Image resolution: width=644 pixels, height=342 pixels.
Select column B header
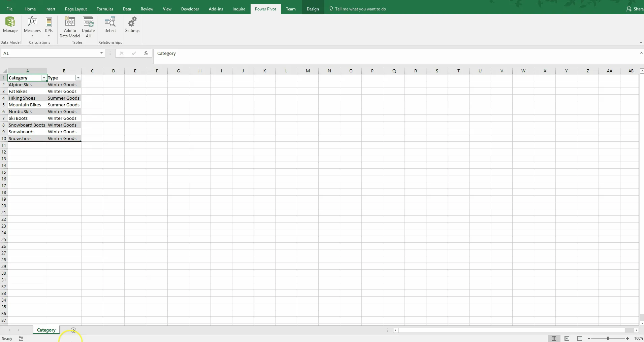click(64, 71)
